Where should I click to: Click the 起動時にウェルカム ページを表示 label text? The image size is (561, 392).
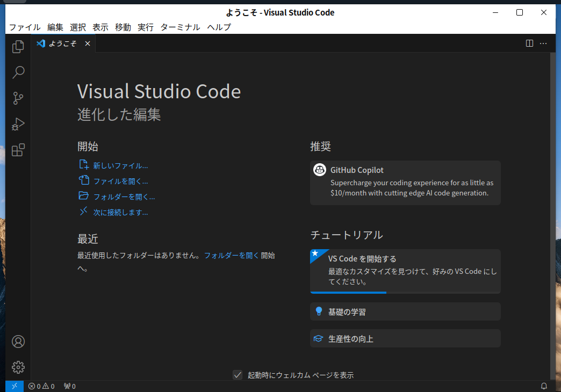(x=300, y=375)
